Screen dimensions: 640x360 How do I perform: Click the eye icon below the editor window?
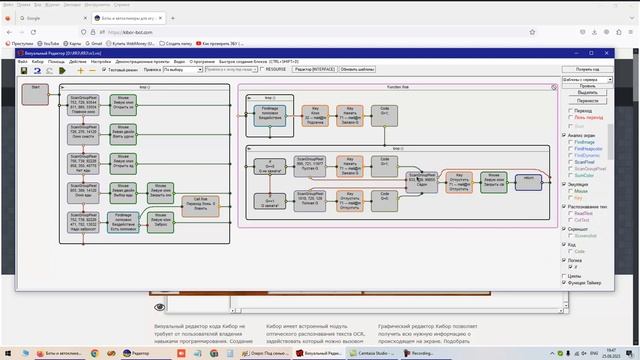(x=160, y=307)
